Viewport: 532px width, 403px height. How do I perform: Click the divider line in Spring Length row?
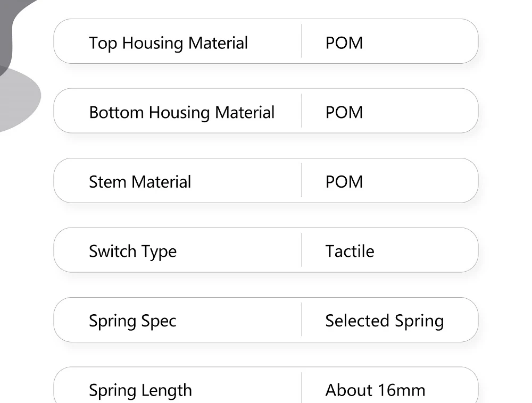[302, 388]
